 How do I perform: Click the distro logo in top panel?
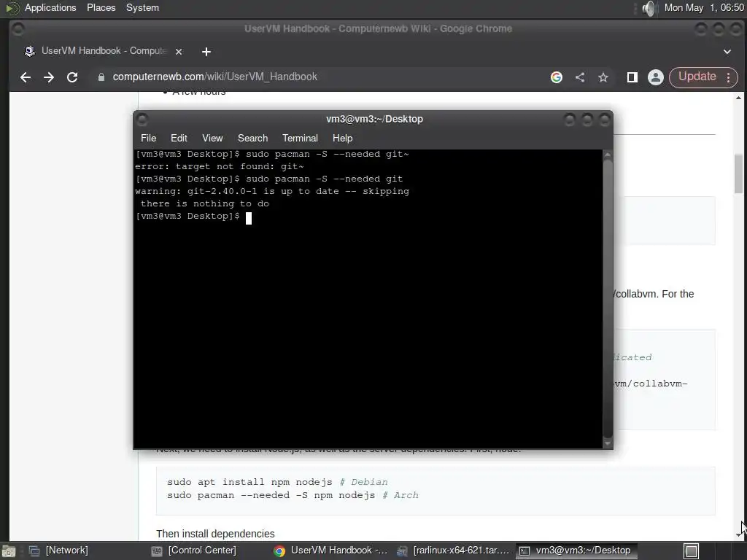click(12, 8)
